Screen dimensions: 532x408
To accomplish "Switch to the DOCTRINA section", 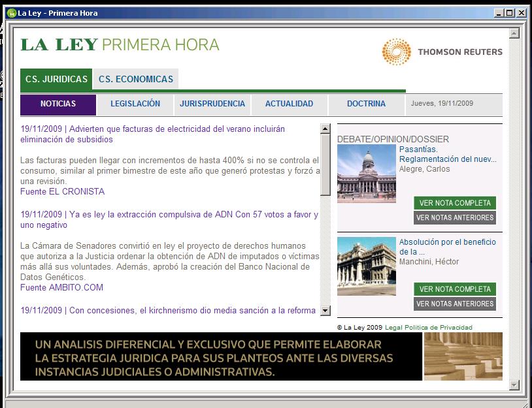I will click(367, 104).
